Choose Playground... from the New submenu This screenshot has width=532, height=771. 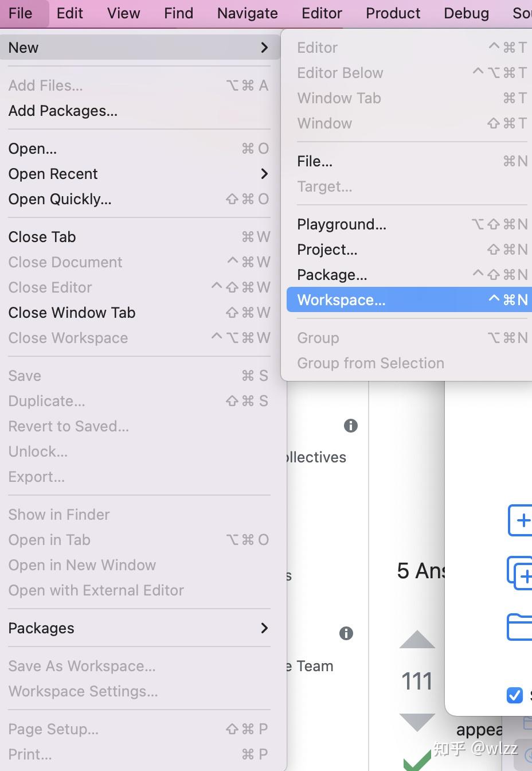(x=341, y=224)
